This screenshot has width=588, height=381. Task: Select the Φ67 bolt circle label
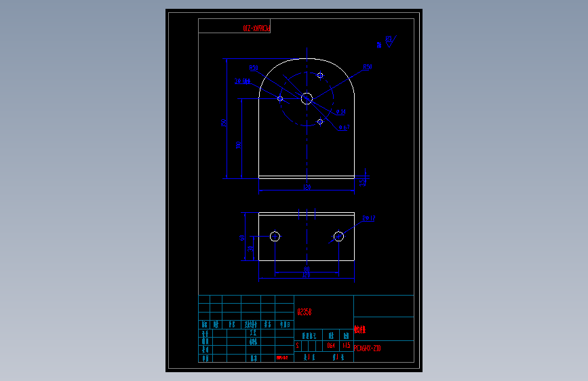click(344, 127)
